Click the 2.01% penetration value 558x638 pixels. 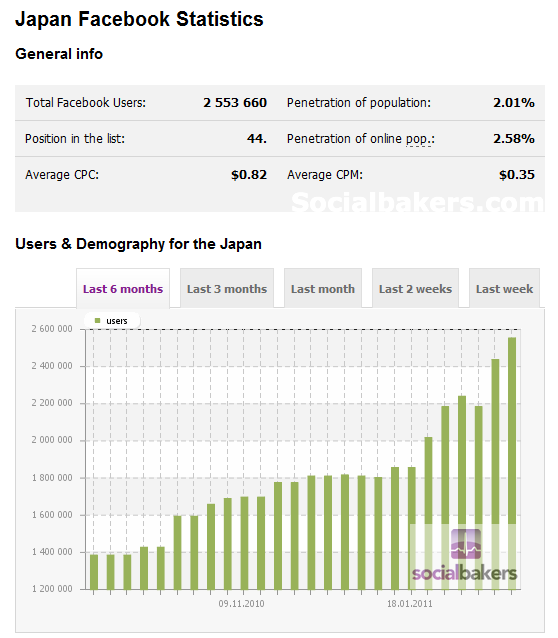click(x=514, y=103)
